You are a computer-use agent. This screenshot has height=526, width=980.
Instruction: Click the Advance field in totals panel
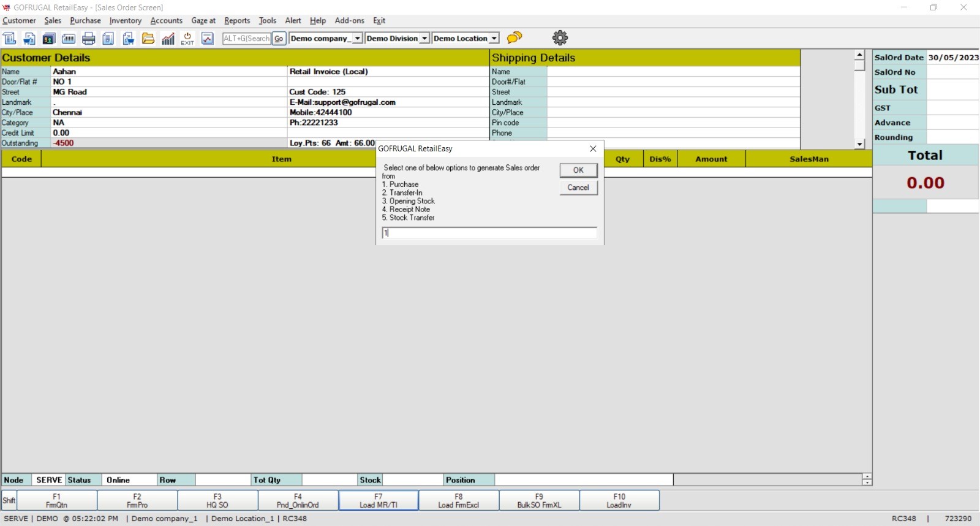pos(952,123)
